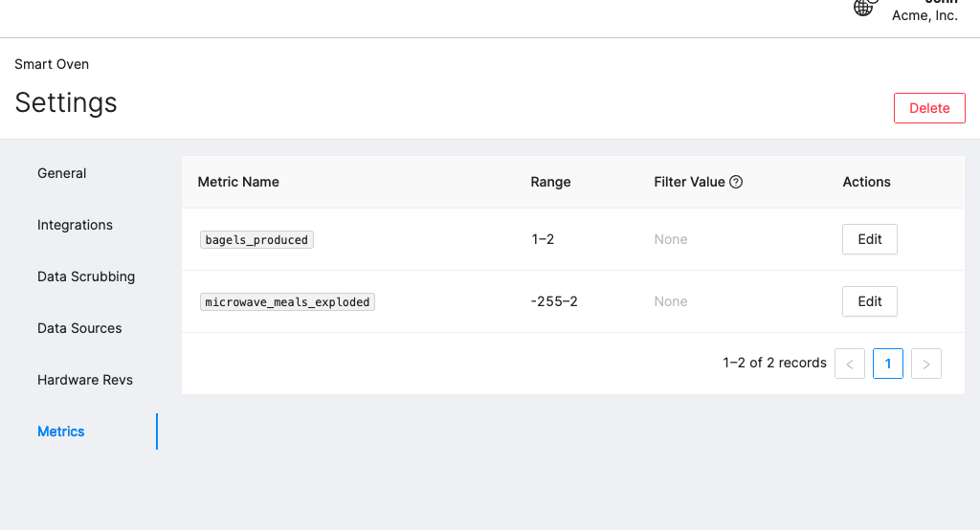Image resolution: width=980 pixels, height=530 pixels.
Task: Open the General settings tab
Action: pyautogui.click(x=62, y=173)
